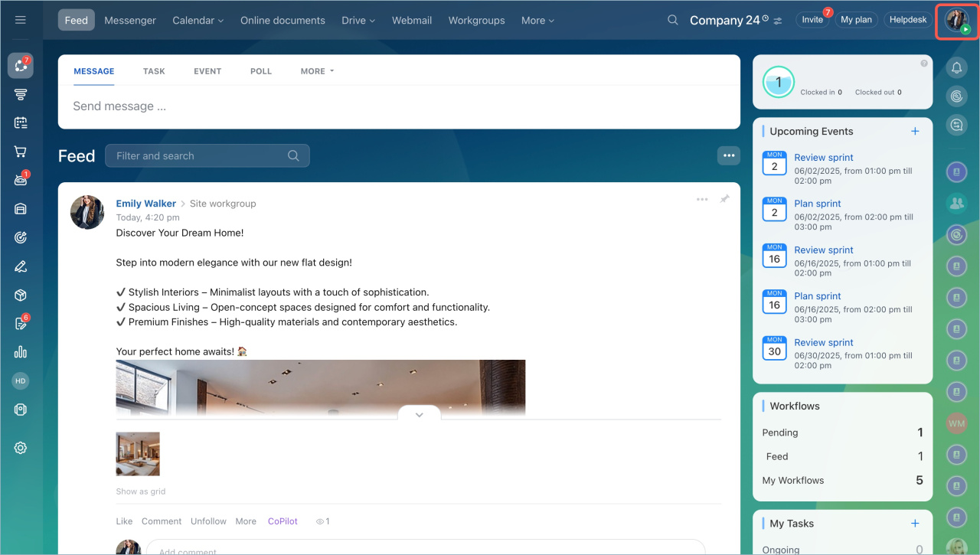The width and height of the screenshot is (980, 555).
Task: Open the online store cart icon
Action: coord(21,152)
